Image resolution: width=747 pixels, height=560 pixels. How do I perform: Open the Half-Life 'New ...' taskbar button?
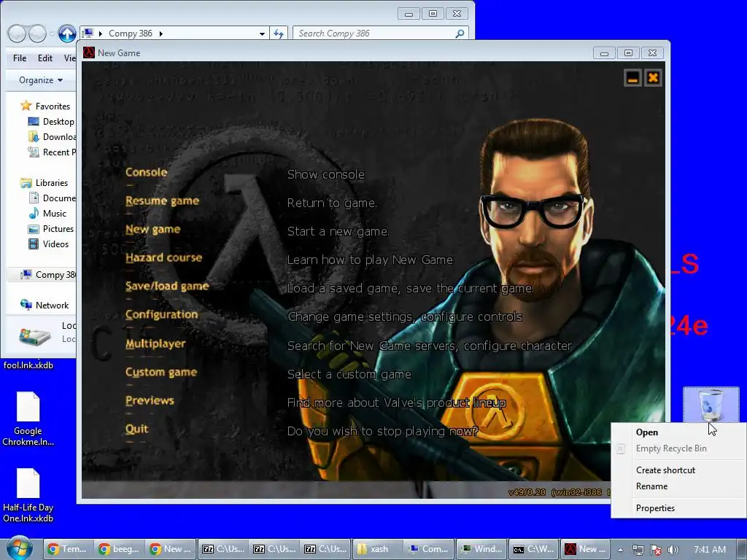click(584, 549)
